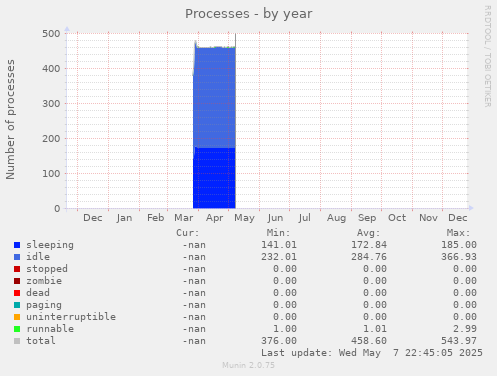Select total average value 458.60
Viewport: 497px width, 376px height.
pos(369,341)
